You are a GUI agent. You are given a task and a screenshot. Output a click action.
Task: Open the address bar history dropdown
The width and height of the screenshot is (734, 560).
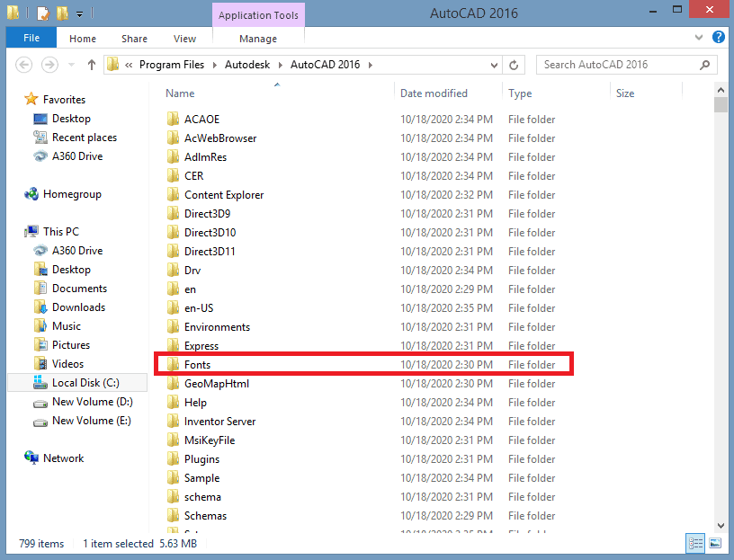pos(494,65)
